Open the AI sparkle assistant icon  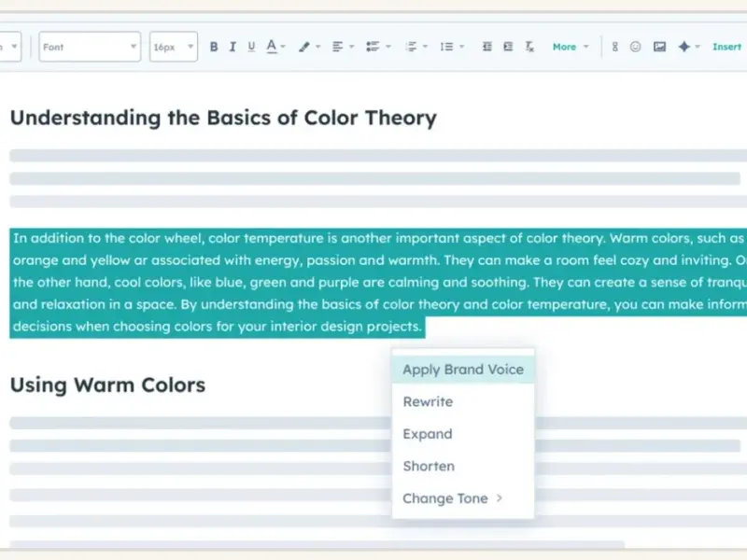pyautogui.click(x=684, y=47)
